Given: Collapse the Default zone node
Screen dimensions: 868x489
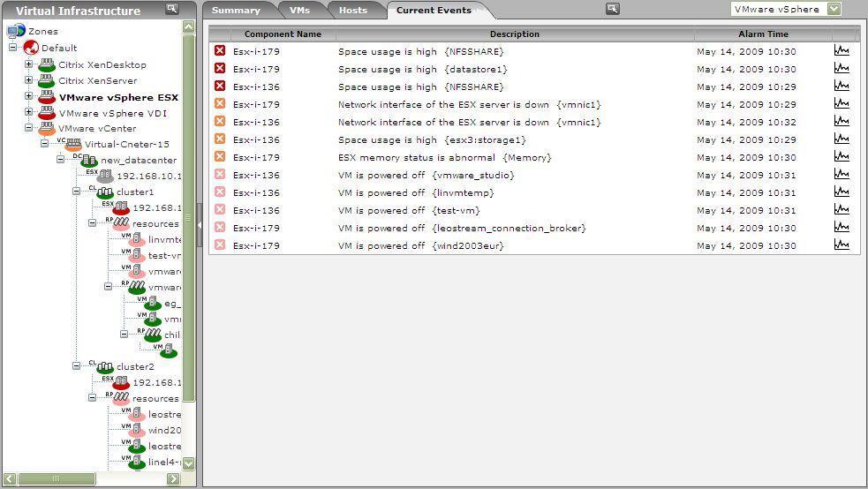Looking at the screenshot, I should 12,48.
